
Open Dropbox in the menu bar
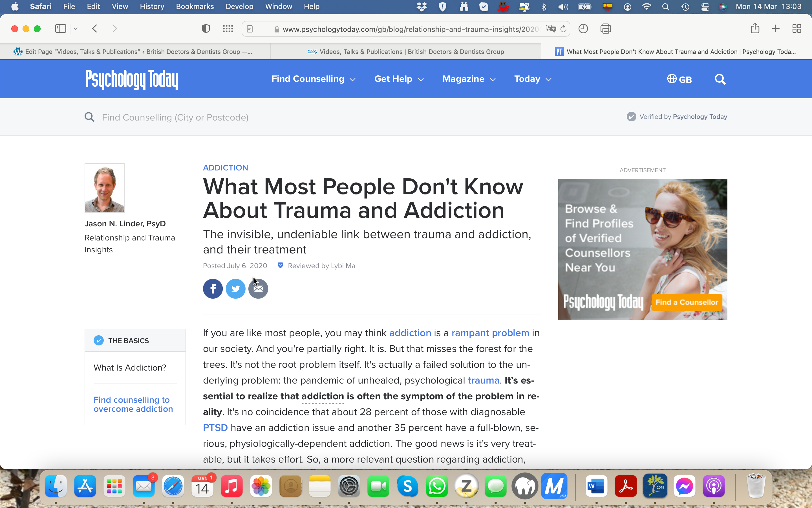pos(422,7)
